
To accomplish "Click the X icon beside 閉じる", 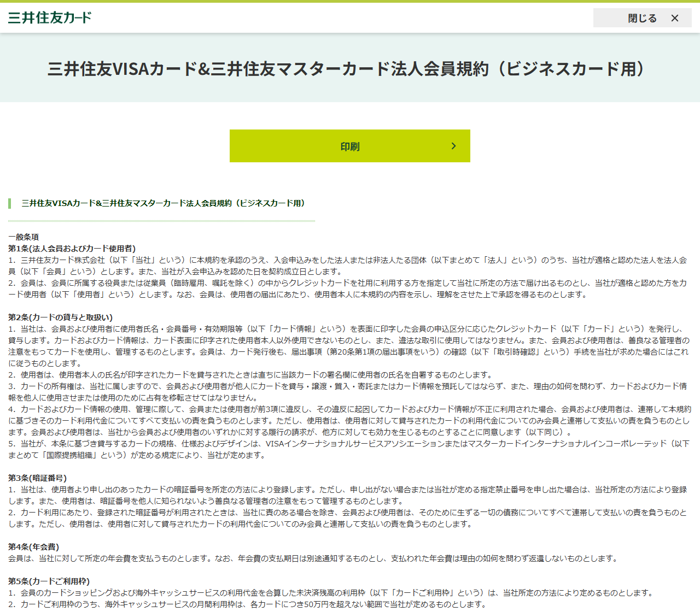I will point(675,18).
